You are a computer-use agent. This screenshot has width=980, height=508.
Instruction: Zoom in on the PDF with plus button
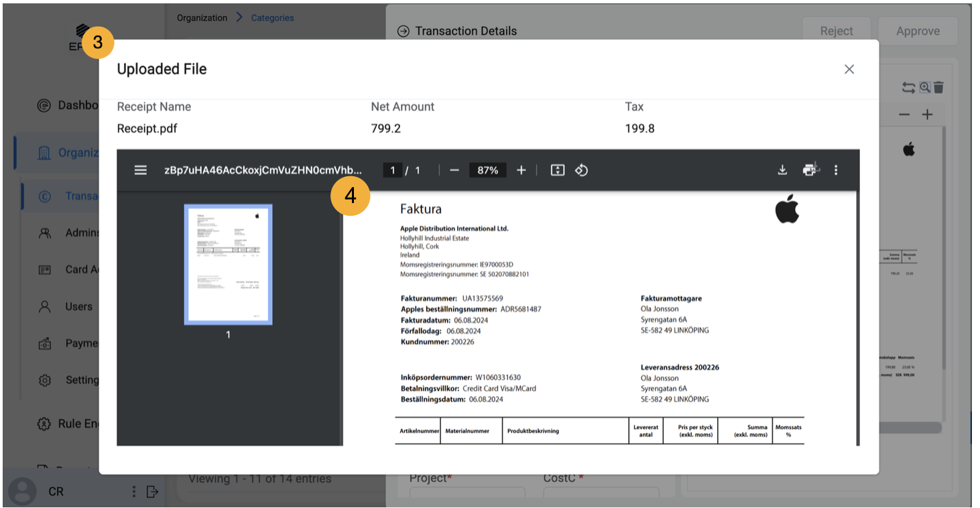(x=522, y=170)
